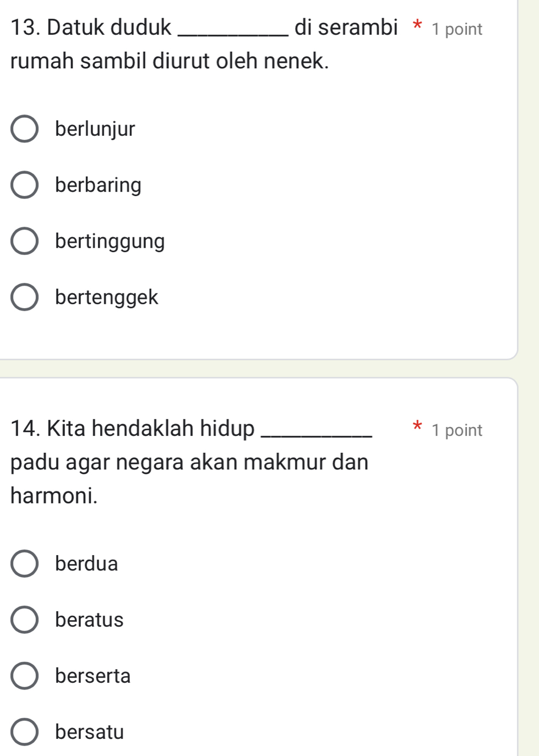Screen dimensions: 539x756
Task: Click the "bertenggek" answer label text
Action: [x=106, y=298]
